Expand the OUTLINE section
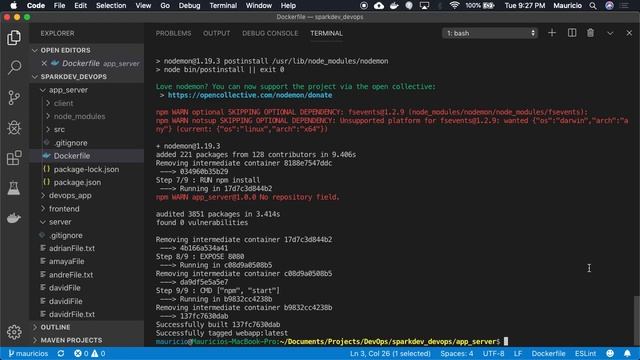Image resolution: width=640 pixels, height=360 pixels. click(x=55, y=327)
